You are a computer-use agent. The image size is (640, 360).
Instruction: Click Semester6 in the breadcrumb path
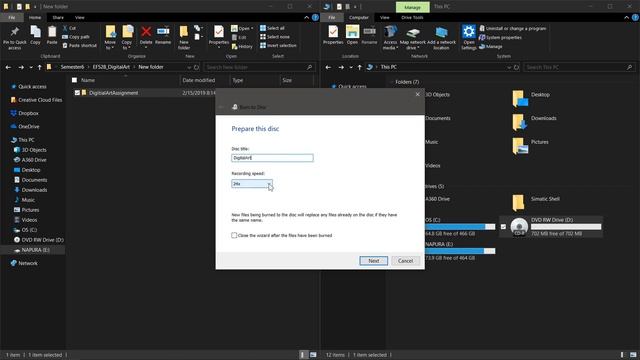click(72, 67)
